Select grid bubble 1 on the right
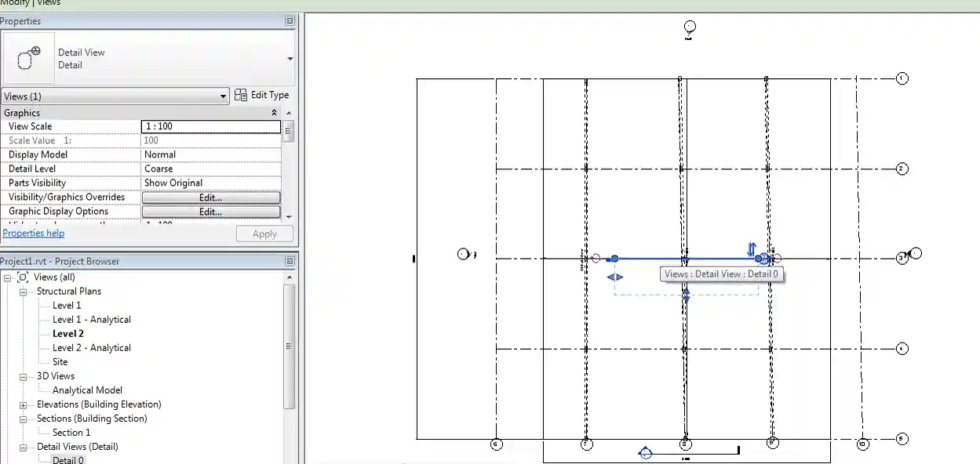 click(x=902, y=78)
